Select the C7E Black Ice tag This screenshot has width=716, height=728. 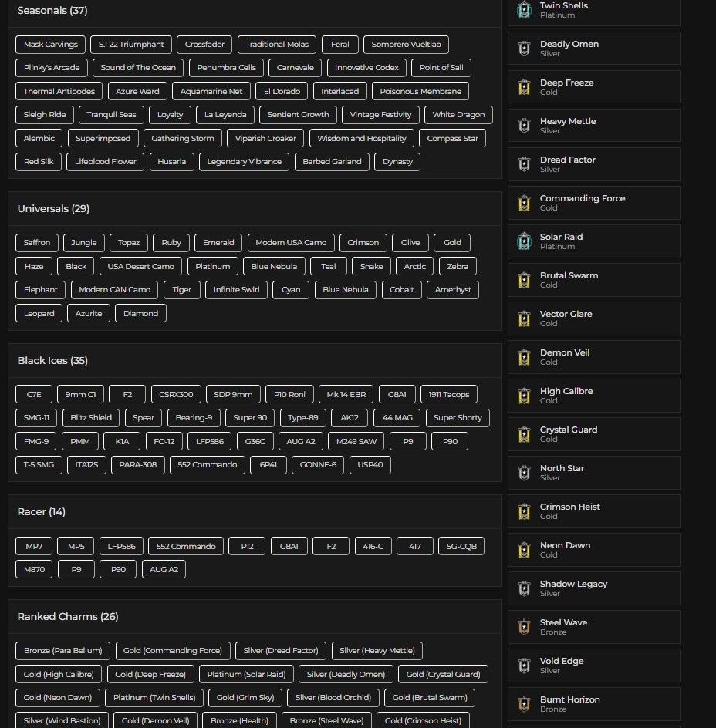click(34, 394)
